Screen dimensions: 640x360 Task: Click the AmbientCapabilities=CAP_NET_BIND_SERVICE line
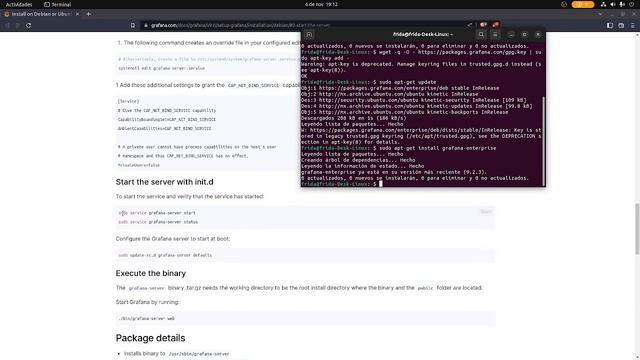164,129
